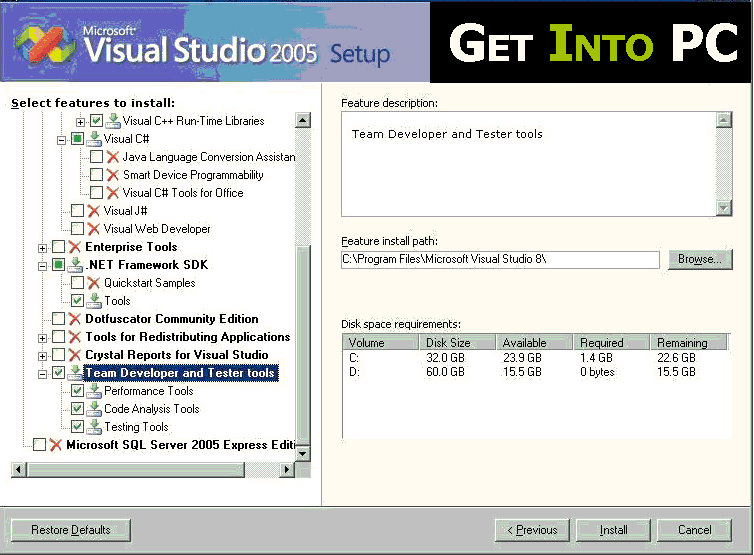
Task: Start installation with Install button
Action: coord(614,530)
